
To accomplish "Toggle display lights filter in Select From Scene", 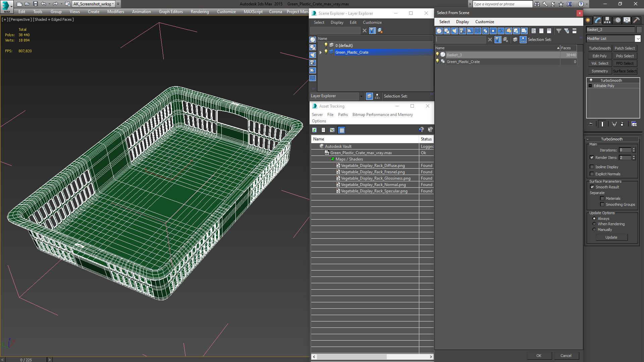I will pyautogui.click(x=454, y=31).
